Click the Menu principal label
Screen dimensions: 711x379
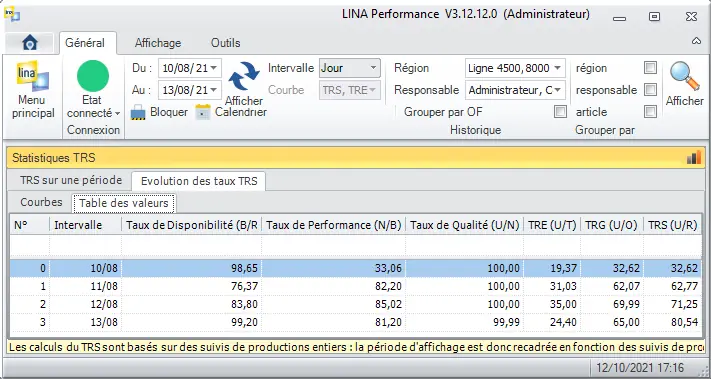(33, 107)
